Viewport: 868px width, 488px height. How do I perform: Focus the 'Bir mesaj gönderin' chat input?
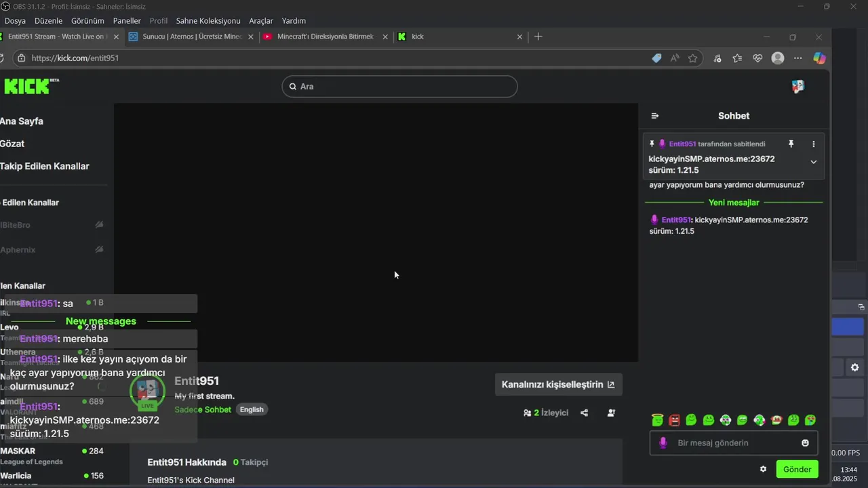click(x=734, y=443)
